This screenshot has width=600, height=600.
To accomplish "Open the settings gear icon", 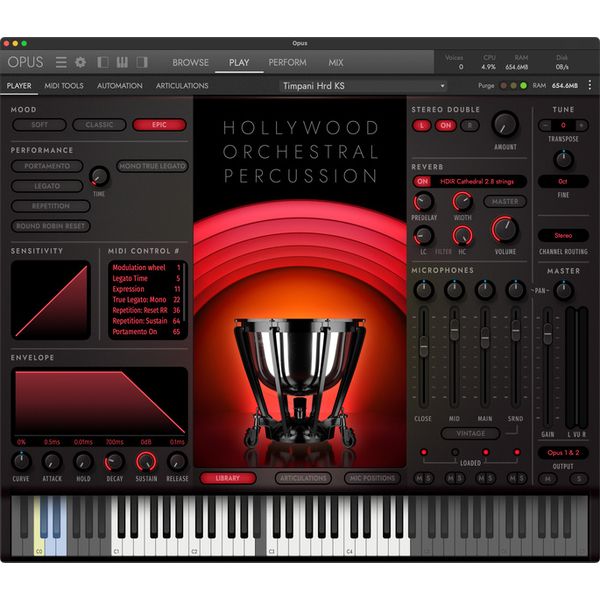I will [x=80, y=62].
